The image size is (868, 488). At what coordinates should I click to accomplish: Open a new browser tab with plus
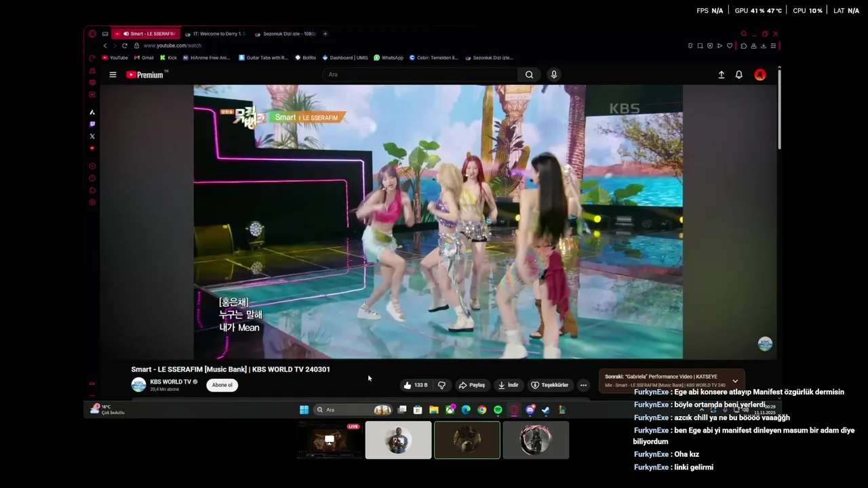pyautogui.click(x=325, y=33)
